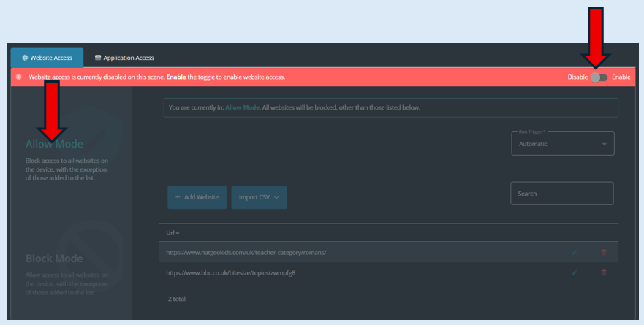This screenshot has width=644, height=325.
Task: Click the globe icon on Website Access tab
Action: coord(25,58)
